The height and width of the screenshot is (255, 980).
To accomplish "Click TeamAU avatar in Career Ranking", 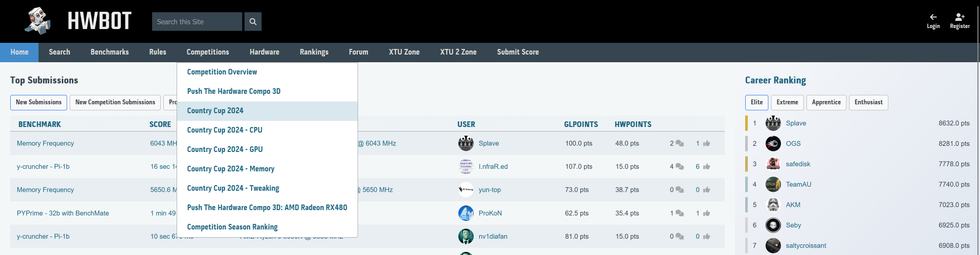I will pyautogui.click(x=773, y=184).
